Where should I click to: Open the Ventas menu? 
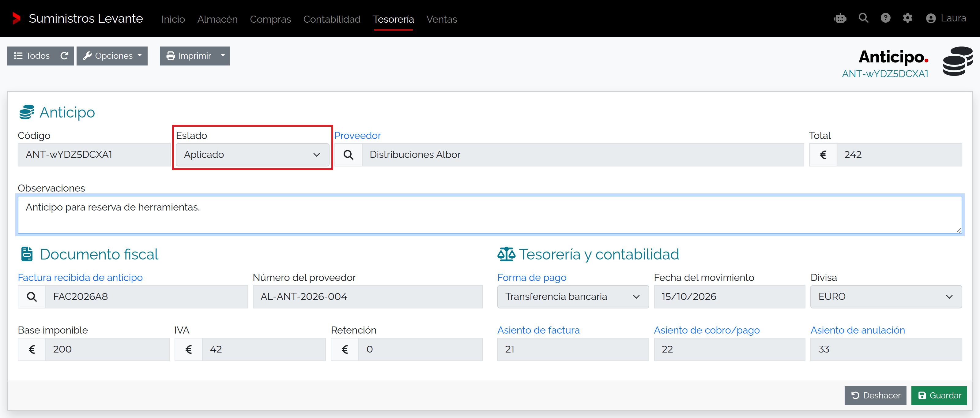[442, 19]
